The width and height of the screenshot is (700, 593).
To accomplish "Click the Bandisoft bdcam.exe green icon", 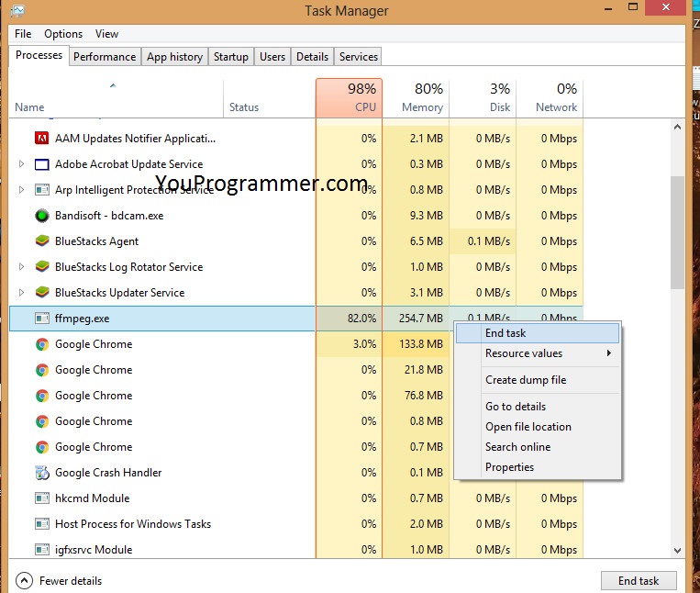I will pyautogui.click(x=42, y=216).
